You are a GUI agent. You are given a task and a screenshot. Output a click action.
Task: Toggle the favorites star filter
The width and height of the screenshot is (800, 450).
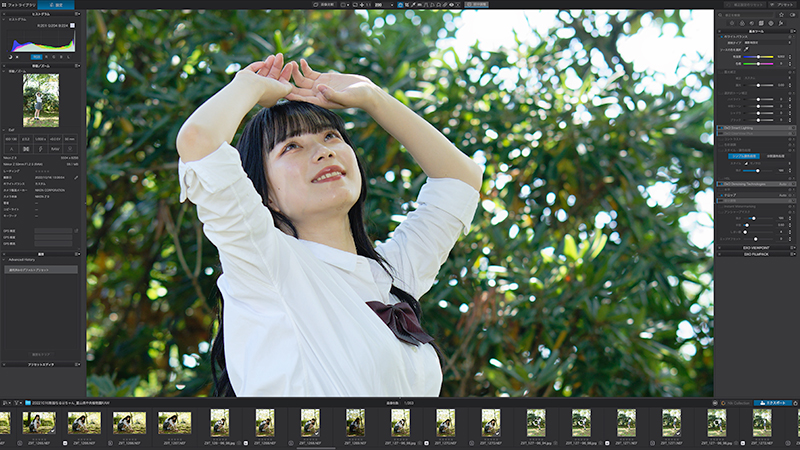pos(781,15)
